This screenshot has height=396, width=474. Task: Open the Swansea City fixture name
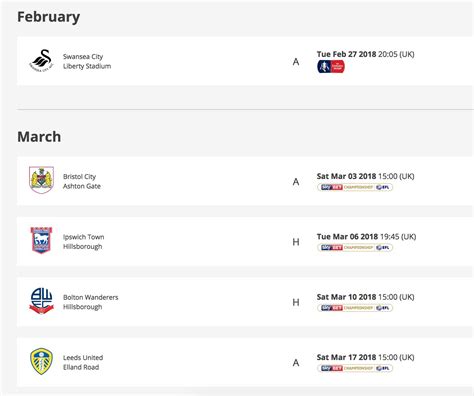(83, 56)
